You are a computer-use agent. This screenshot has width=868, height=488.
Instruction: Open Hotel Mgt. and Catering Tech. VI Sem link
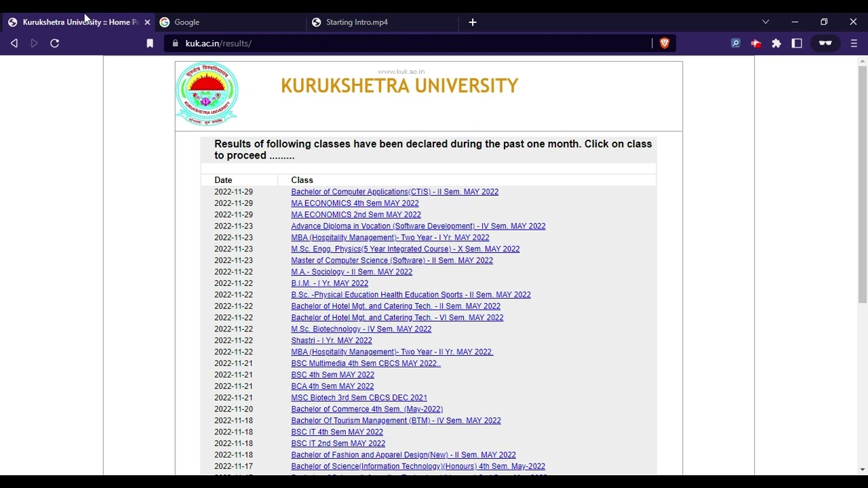point(397,318)
